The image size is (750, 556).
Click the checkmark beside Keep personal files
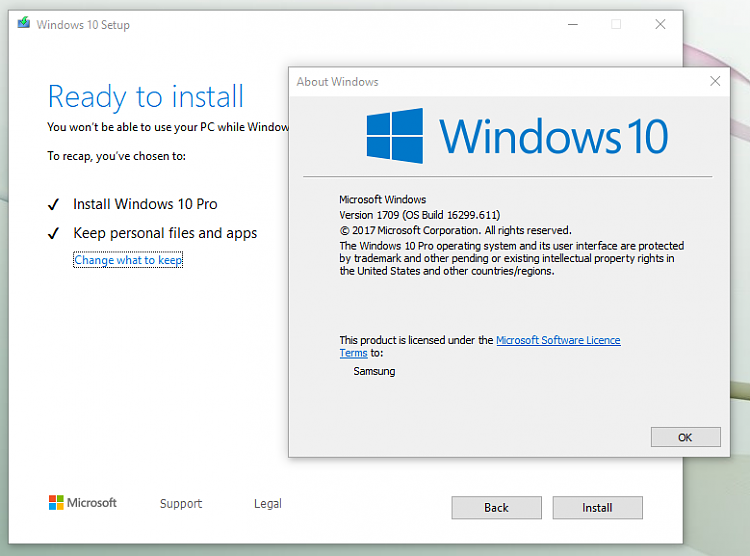click(x=53, y=234)
